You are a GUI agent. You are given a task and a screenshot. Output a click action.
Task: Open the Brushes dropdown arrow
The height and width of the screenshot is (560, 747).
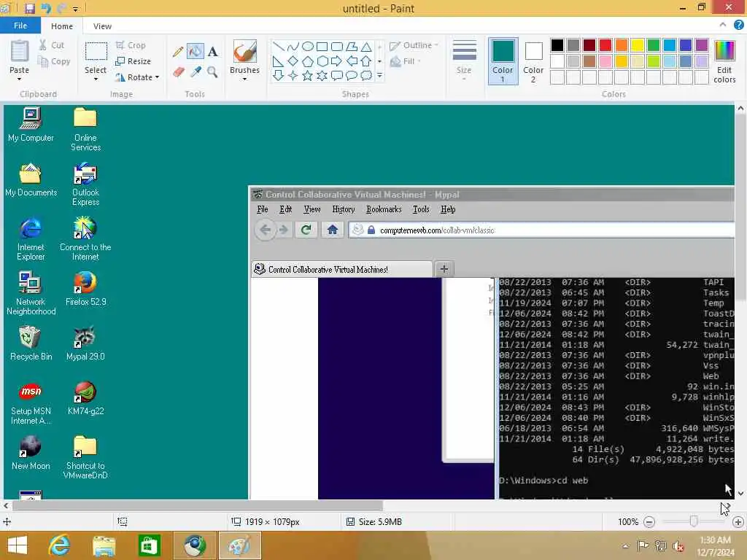pyautogui.click(x=244, y=79)
